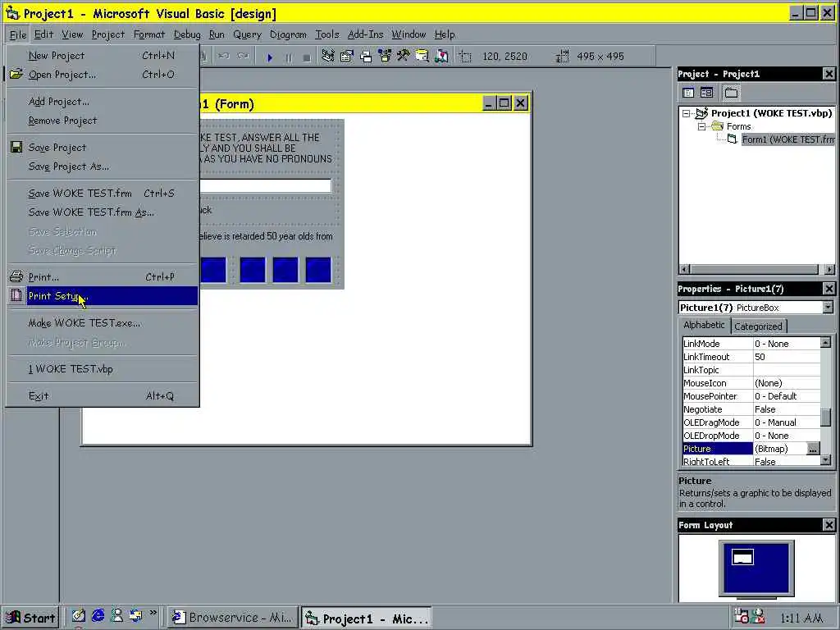The image size is (840, 630).
Task: Select Form1 (WOKE TEST.frm) in project tree
Action: [787, 139]
